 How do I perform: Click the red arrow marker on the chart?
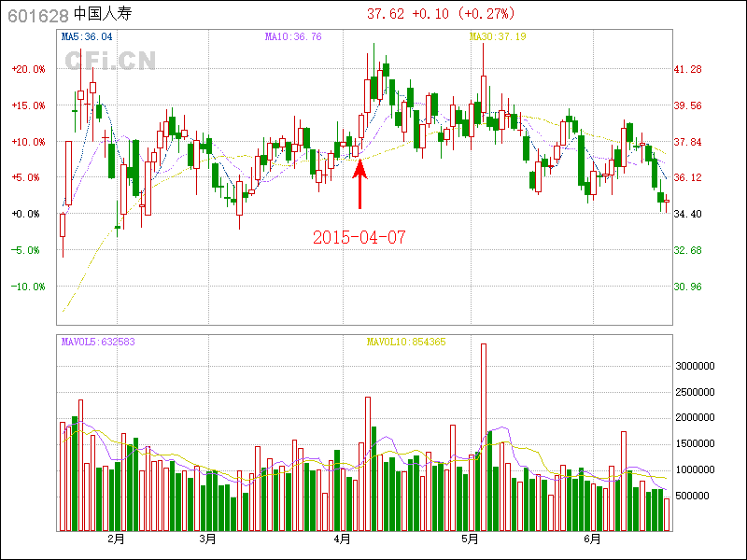tap(360, 184)
